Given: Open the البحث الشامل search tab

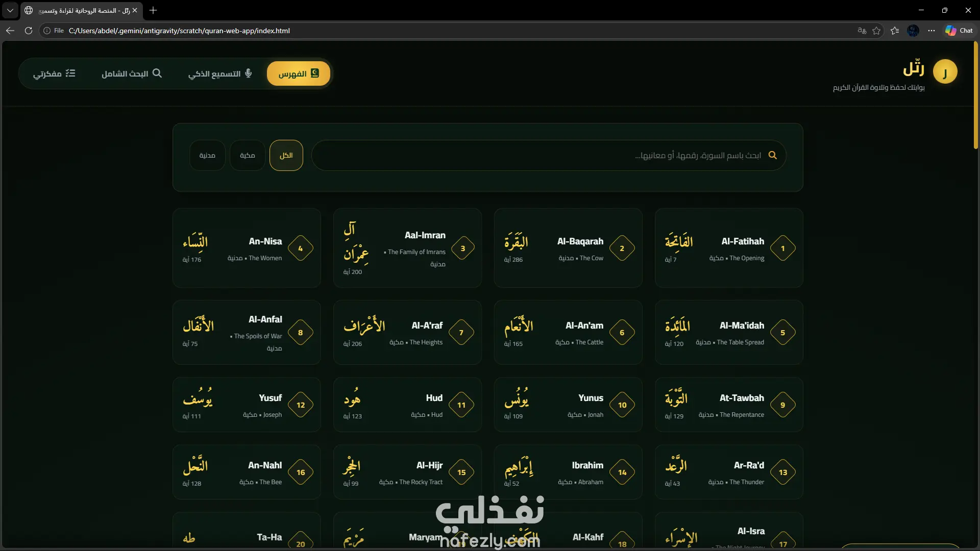Looking at the screenshot, I should click(132, 74).
